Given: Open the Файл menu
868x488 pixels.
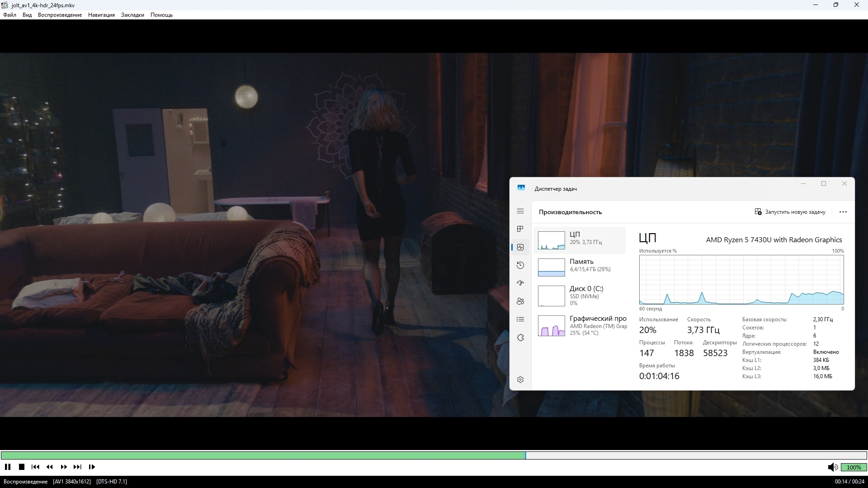Looking at the screenshot, I should pos(9,15).
